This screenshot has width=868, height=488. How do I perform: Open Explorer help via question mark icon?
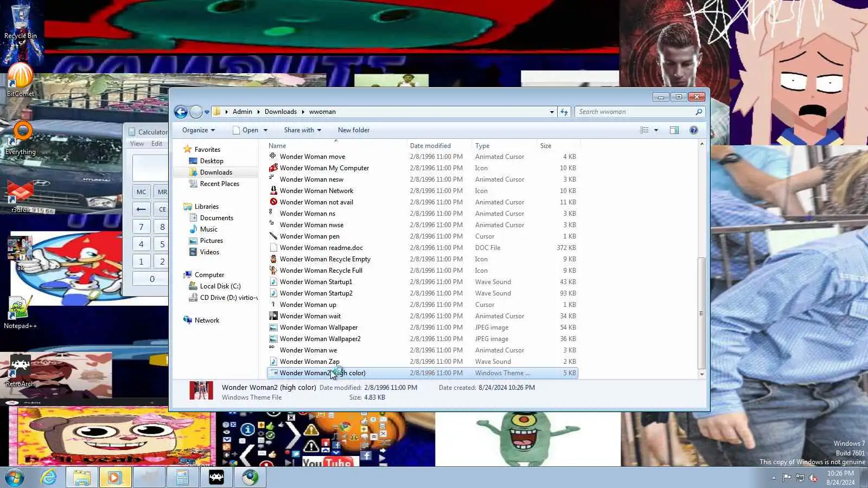[693, 130]
